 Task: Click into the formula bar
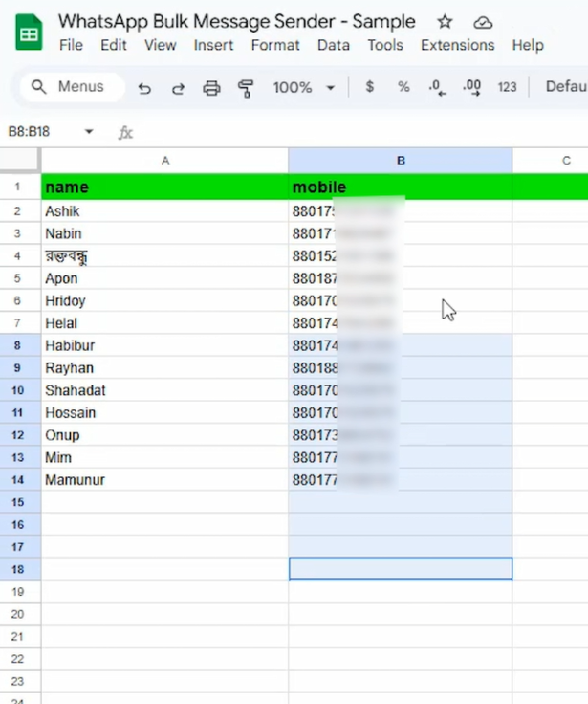click(x=359, y=132)
